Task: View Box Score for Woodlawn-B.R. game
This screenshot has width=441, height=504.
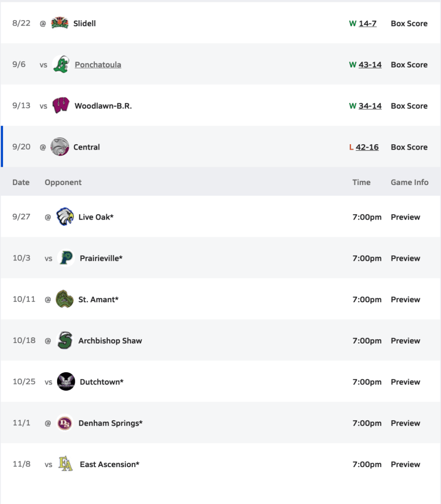Action: pos(409,106)
